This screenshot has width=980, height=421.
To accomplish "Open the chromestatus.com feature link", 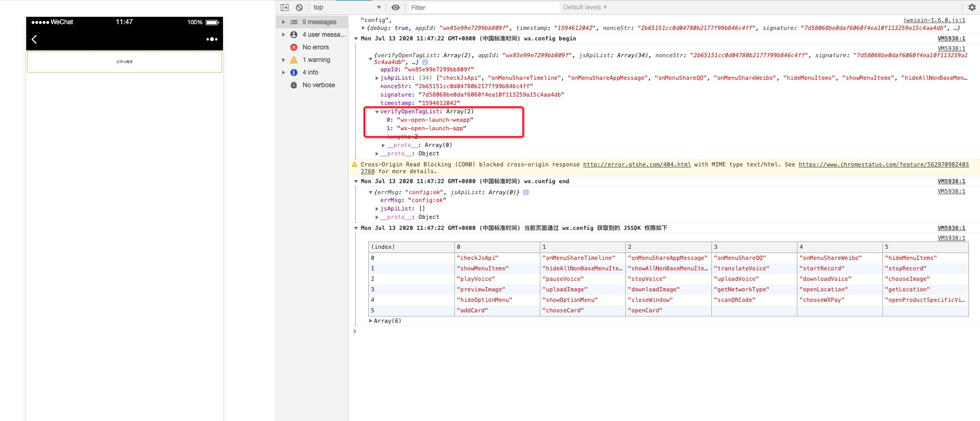I will tap(883, 164).
